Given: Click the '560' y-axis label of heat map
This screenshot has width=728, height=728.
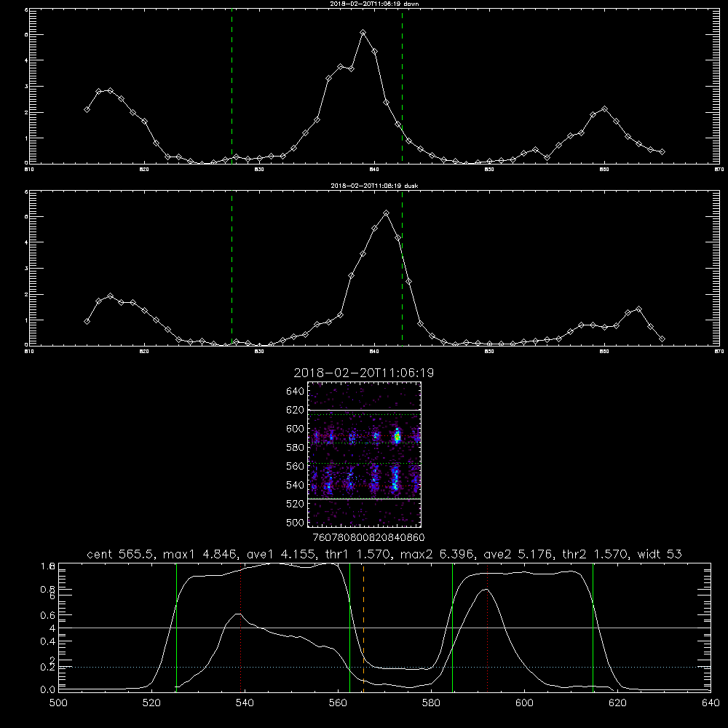Looking at the screenshot, I should [x=295, y=466].
